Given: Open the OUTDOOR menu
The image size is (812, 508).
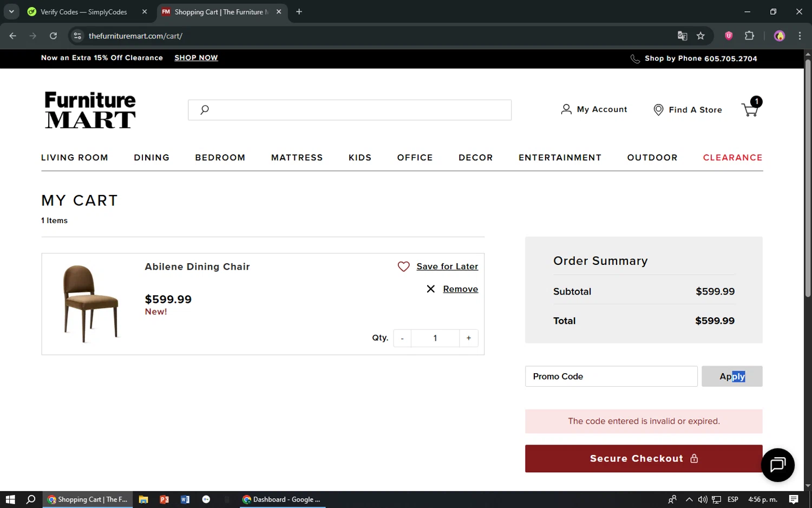Looking at the screenshot, I should pyautogui.click(x=652, y=158).
